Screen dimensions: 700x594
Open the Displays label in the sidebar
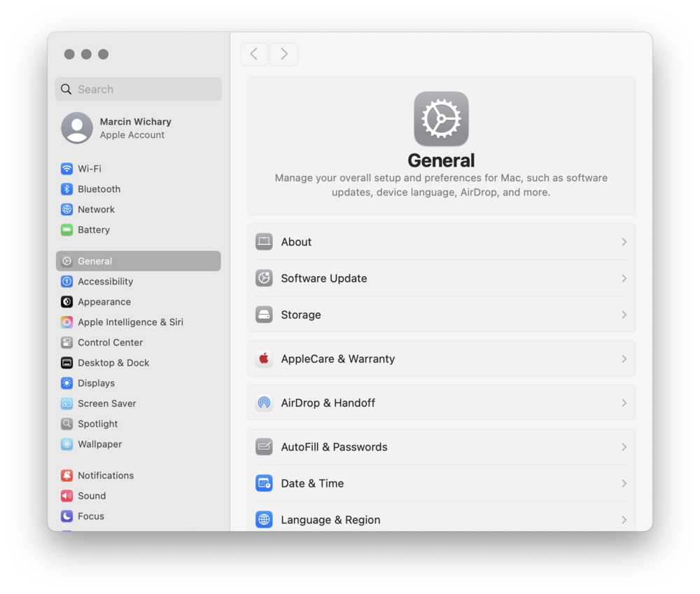tap(97, 383)
